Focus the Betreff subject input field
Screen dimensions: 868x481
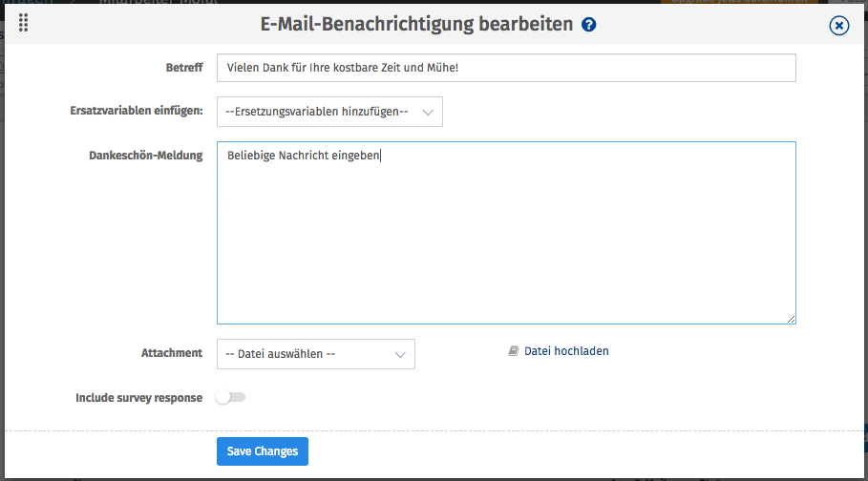[506, 68]
